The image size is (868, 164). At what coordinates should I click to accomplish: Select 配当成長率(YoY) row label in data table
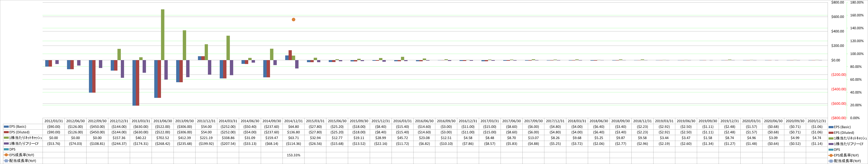pyautogui.click(x=23, y=161)
